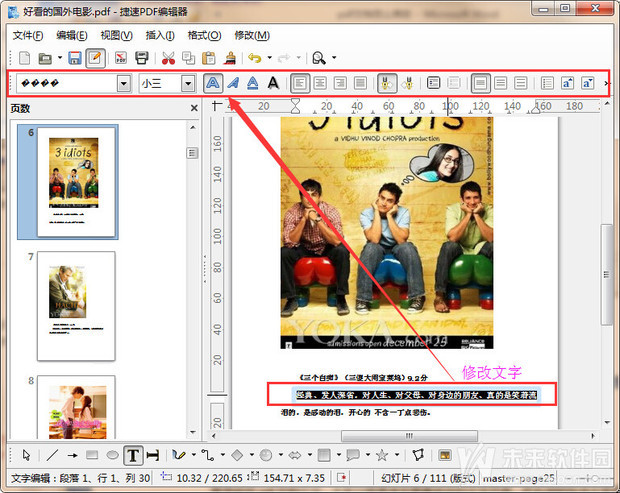Align text right
The height and width of the screenshot is (493, 620).
(x=340, y=83)
